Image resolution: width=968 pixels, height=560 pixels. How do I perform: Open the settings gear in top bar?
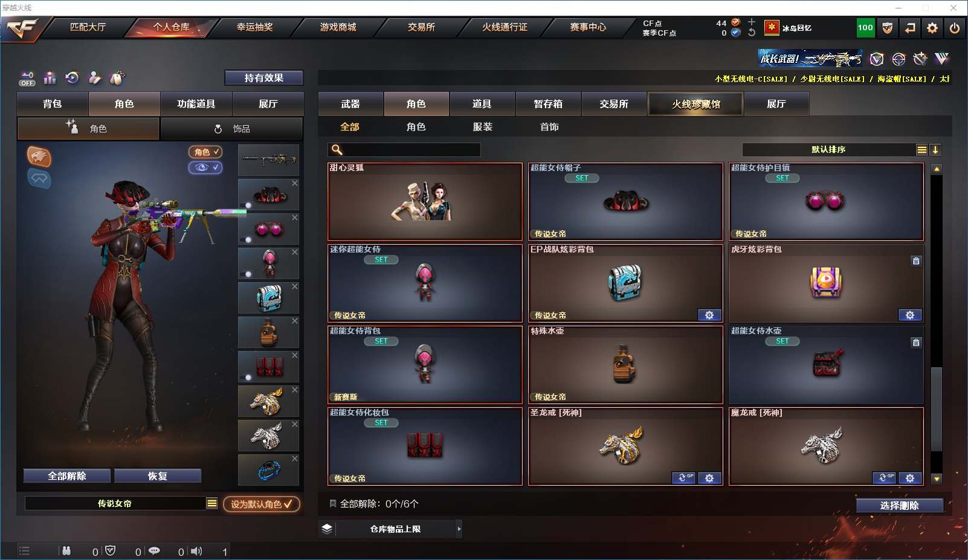tap(932, 28)
